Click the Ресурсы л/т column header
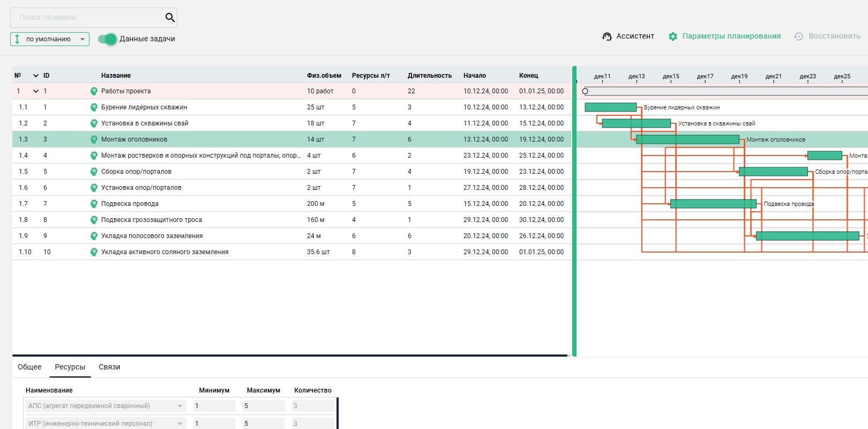 tap(371, 76)
